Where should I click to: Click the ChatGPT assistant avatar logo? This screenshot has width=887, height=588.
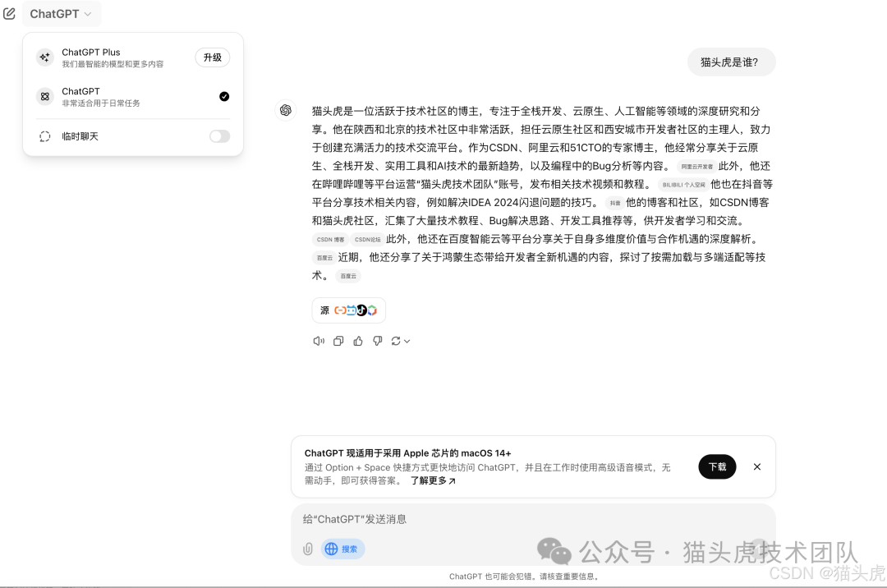coord(286,110)
